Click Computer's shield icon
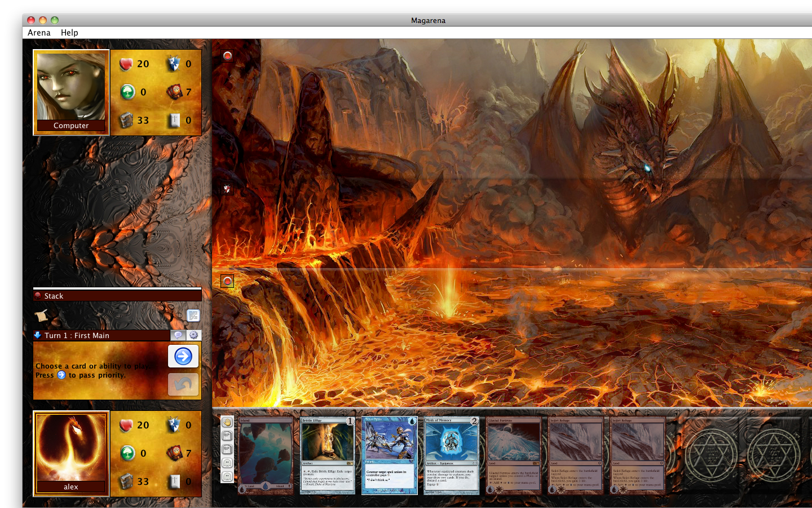The image size is (812, 508). 173,64
